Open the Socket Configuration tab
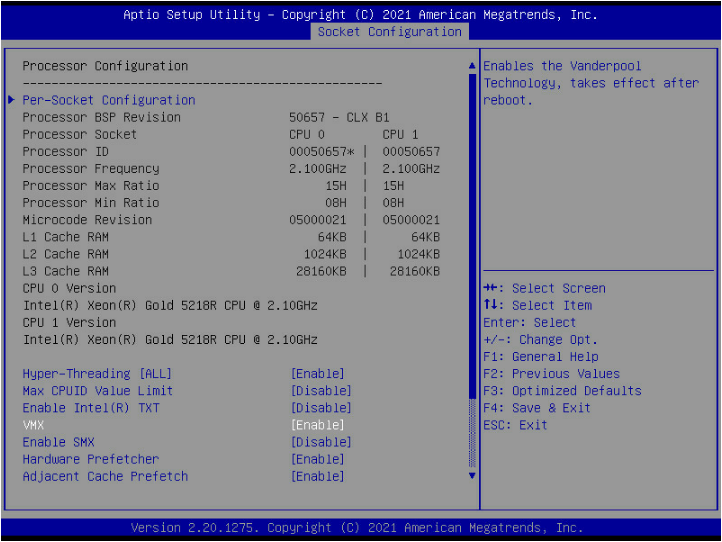Screen dimensions: 722x542 [x=389, y=32]
